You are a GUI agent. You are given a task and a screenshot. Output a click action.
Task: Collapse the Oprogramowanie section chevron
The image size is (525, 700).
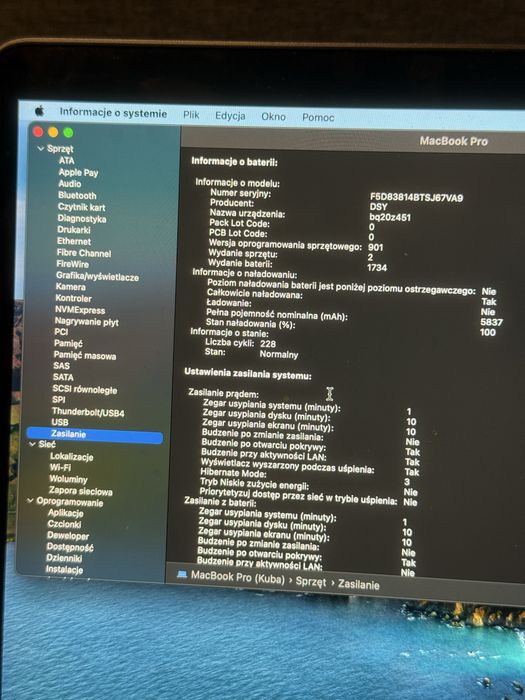[30, 501]
